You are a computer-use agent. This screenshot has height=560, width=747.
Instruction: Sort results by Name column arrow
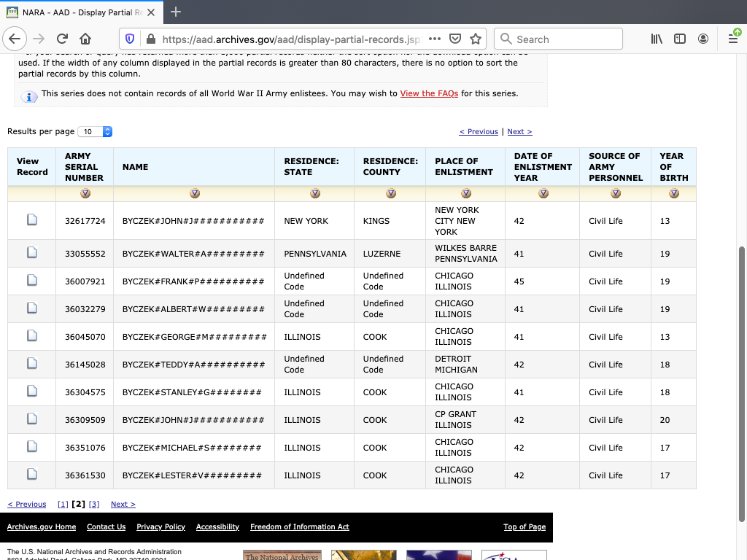pos(194,193)
